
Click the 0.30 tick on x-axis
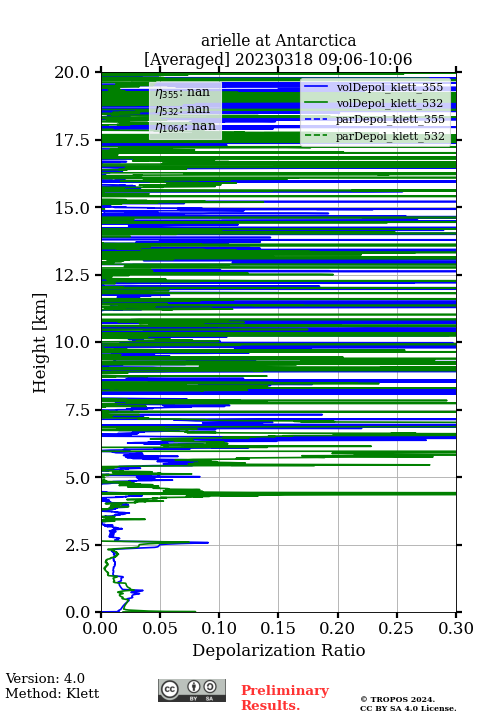pyautogui.click(x=456, y=628)
